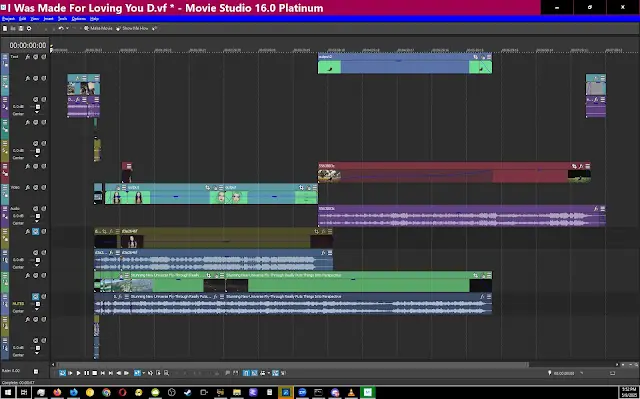The height and width of the screenshot is (399, 640).
Task: Toggle Loop Playback in the transport bar
Action: coord(62,373)
